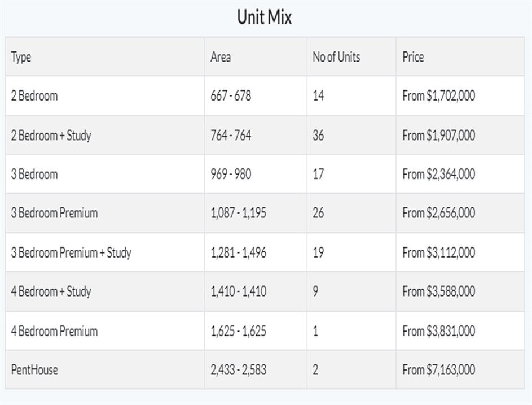This screenshot has width=532, height=405.
Task: Click the 667 - 678 area value
Action: pos(231,96)
